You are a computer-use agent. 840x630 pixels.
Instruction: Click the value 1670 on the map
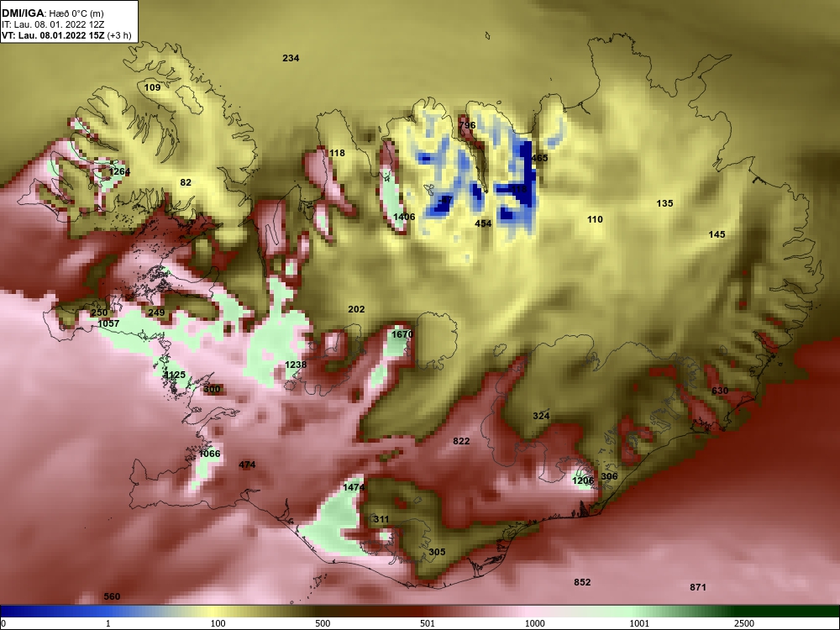tap(402, 334)
